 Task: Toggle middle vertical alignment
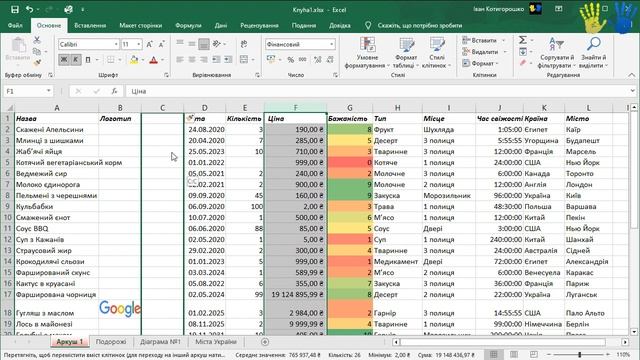pos(192,44)
